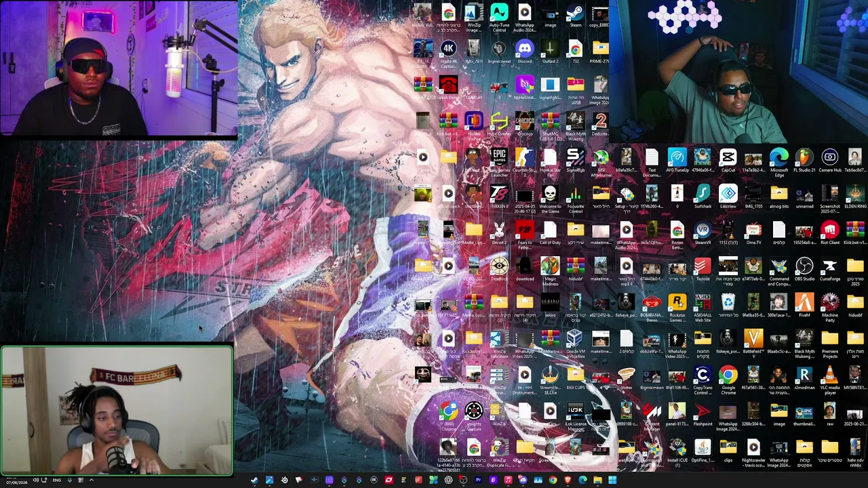The width and height of the screenshot is (868, 488).
Task: Show hidden system tray icons chevron
Action: [x=92, y=481]
